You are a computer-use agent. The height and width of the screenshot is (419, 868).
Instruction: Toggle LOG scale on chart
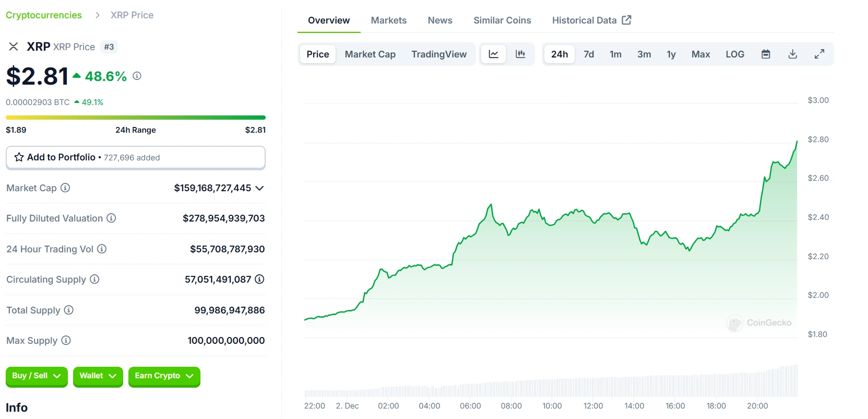735,54
